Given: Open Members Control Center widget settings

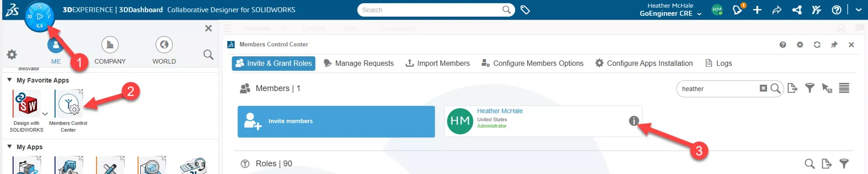Looking at the screenshot, I should click(800, 45).
